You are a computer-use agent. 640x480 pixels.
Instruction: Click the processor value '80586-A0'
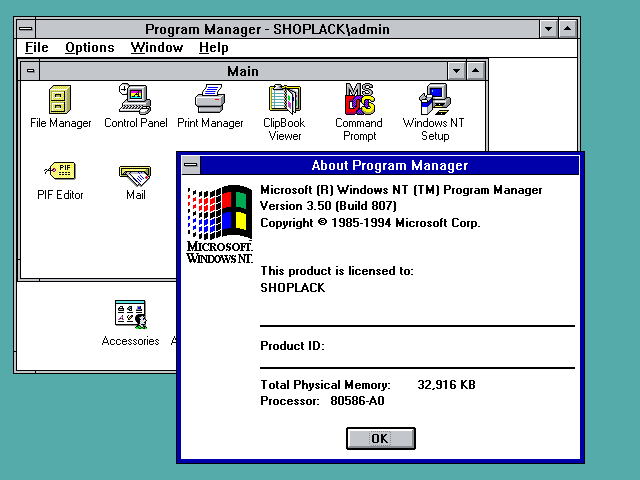coord(358,401)
